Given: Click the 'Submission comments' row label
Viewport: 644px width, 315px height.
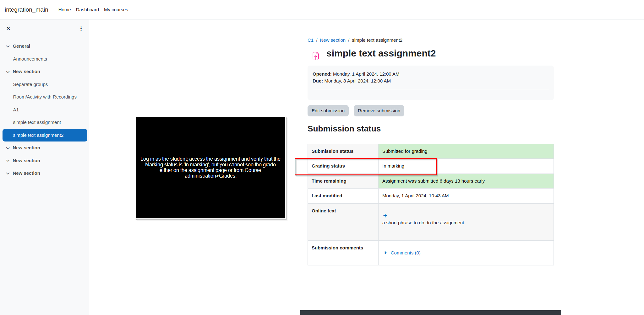Looking at the screenshot, I should [x=337, y=248].
